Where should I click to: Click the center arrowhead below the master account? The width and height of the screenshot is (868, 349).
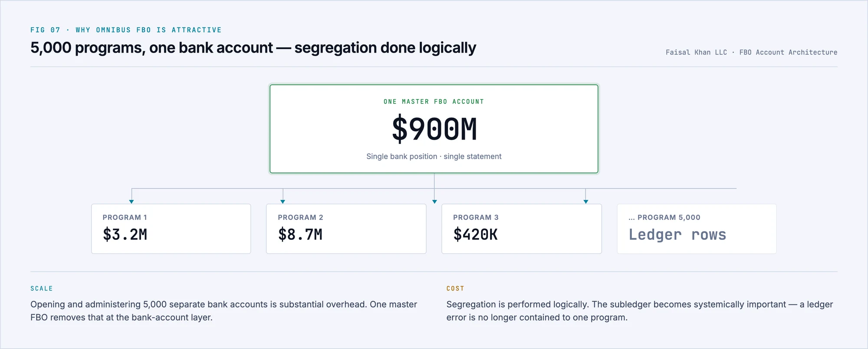pos(434,202)
